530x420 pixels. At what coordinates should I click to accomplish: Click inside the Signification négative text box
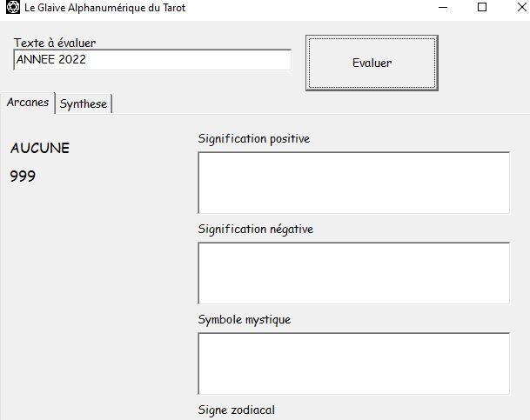pos(353,273)
